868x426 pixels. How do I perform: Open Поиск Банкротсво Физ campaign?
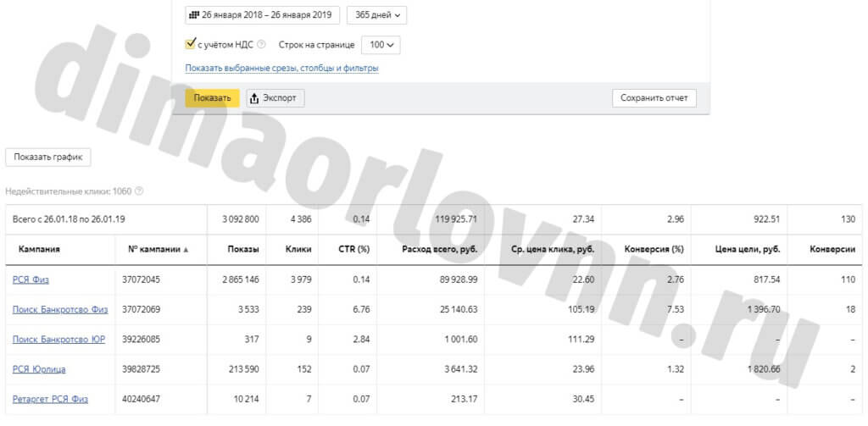pyautogui.click(x=60, y=310)
